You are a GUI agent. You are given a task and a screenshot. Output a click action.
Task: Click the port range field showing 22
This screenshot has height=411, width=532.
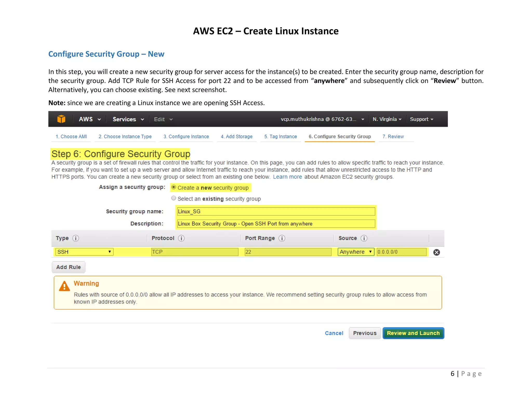point(288,252)
